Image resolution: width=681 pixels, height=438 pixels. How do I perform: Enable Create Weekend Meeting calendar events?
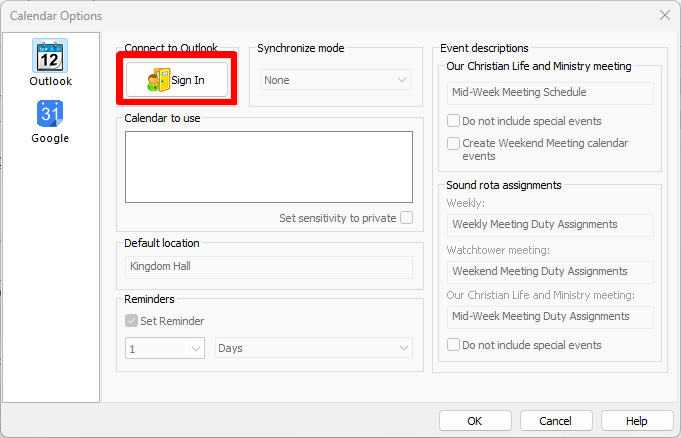pos(453,143)
